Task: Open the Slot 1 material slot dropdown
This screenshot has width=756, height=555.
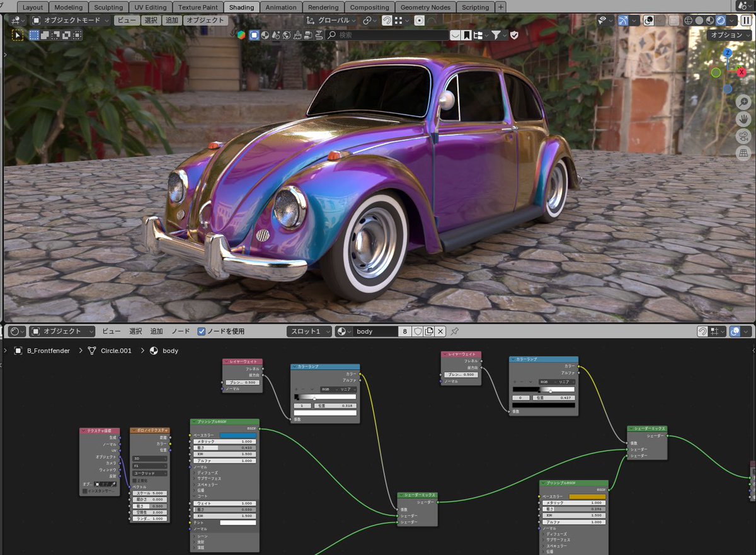Action: click(309, 331)
